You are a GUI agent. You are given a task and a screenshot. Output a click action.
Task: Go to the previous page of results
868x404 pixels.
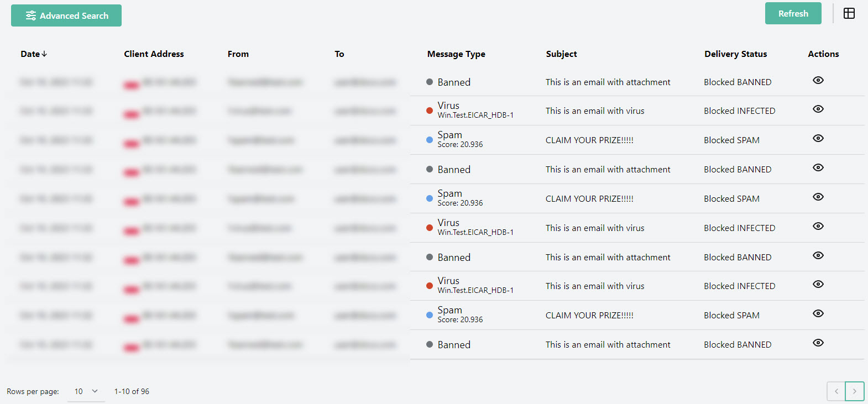(x=836, y=391)
